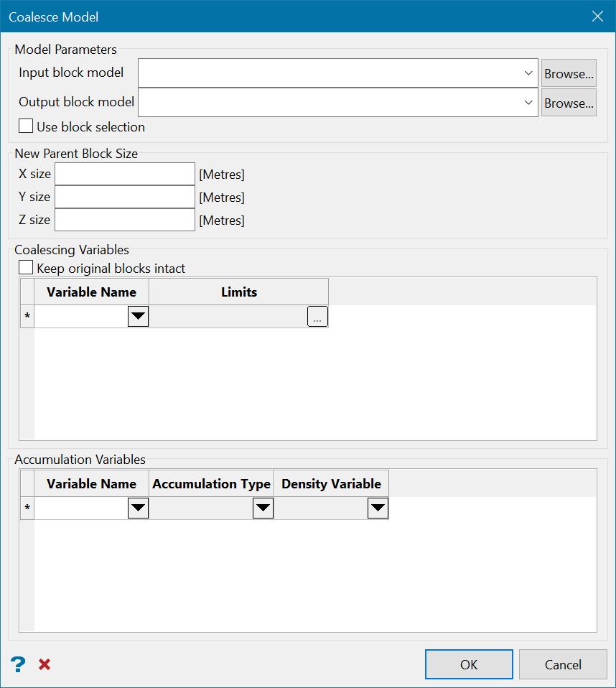The width and height of the screenshot is (616, 688).
Task: Click the Z size input field
Action: (x=125, y=220)
